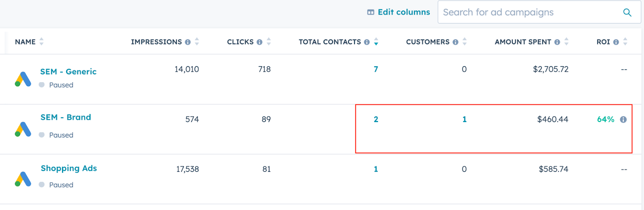Open SEM - Generic total contacts count 7
Viewport: 644px width, 210px height.
pyautogui.click(x=376, y=69)
